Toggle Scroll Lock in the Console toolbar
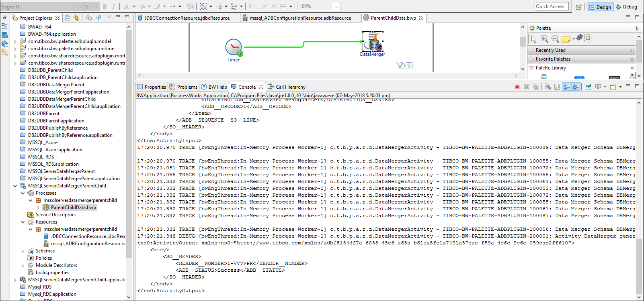The height and width of the screenshot is (301, 644). pyautogui.click(x=557, y=87)
